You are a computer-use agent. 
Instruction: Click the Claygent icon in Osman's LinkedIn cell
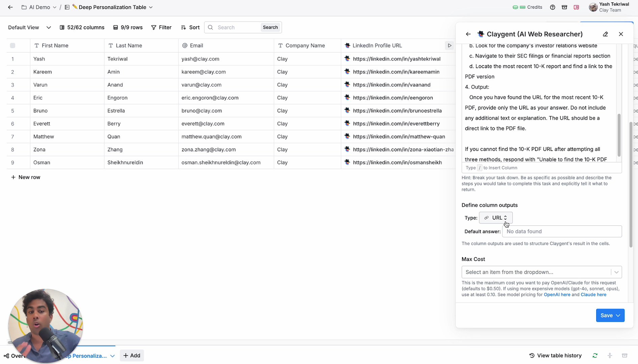click(347, 162)
